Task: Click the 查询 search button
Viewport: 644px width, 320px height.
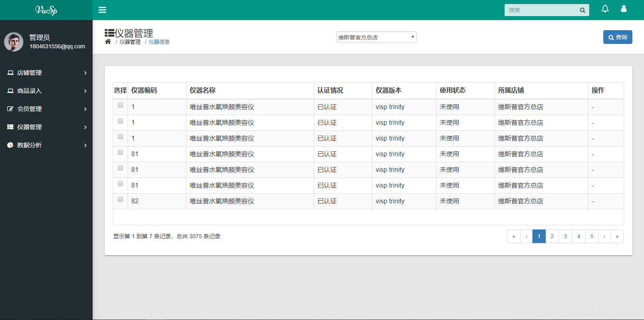Action: pos(617,37)
